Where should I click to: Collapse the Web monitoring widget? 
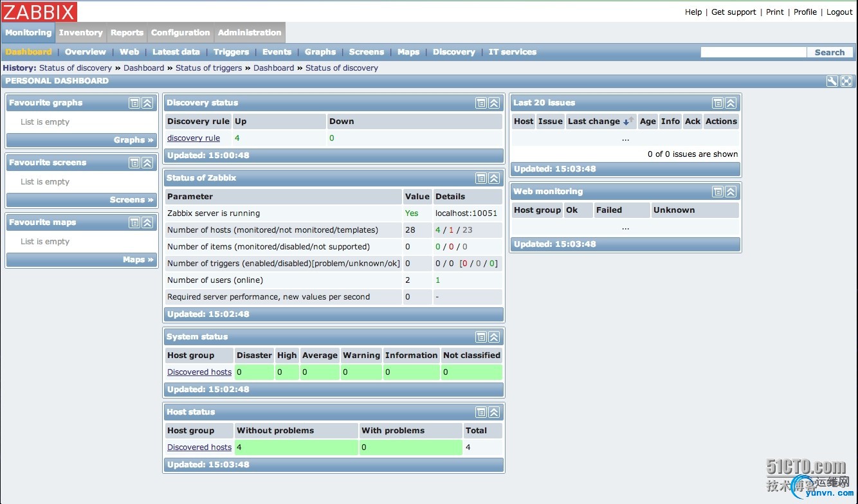point(731,192)
